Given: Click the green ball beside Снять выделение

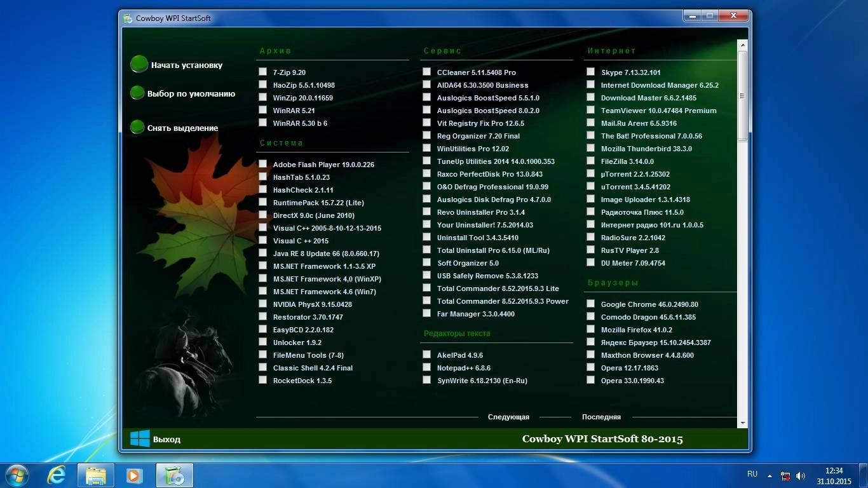Looking at the screenshot, I should pyautogui.click(x=137, y=127).
